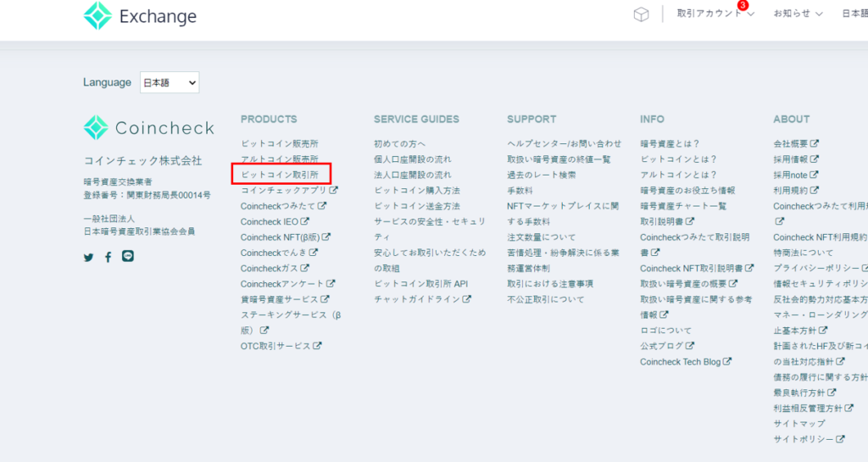The image size is (868, 462).
Task: Open 注文数量について link
Action: coord(542,237)
